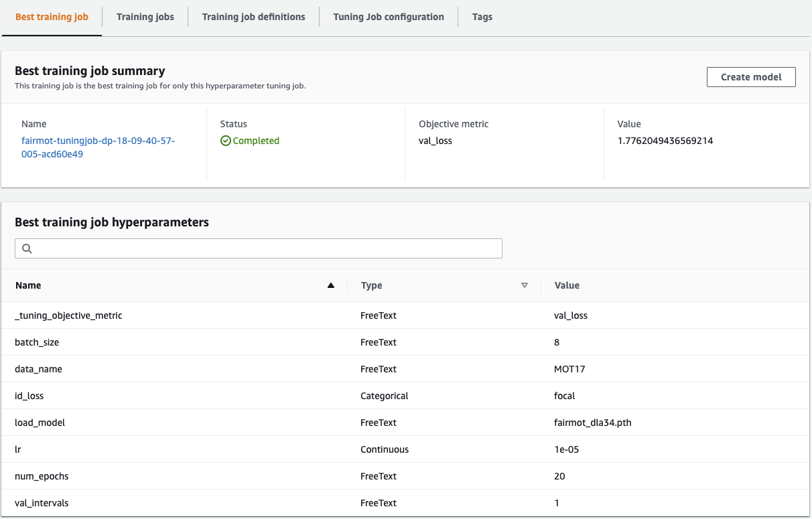The width and height of the screenshot is (812, 519).
Task: Focus the hyperparameters search field
Action: pos(265,248)
